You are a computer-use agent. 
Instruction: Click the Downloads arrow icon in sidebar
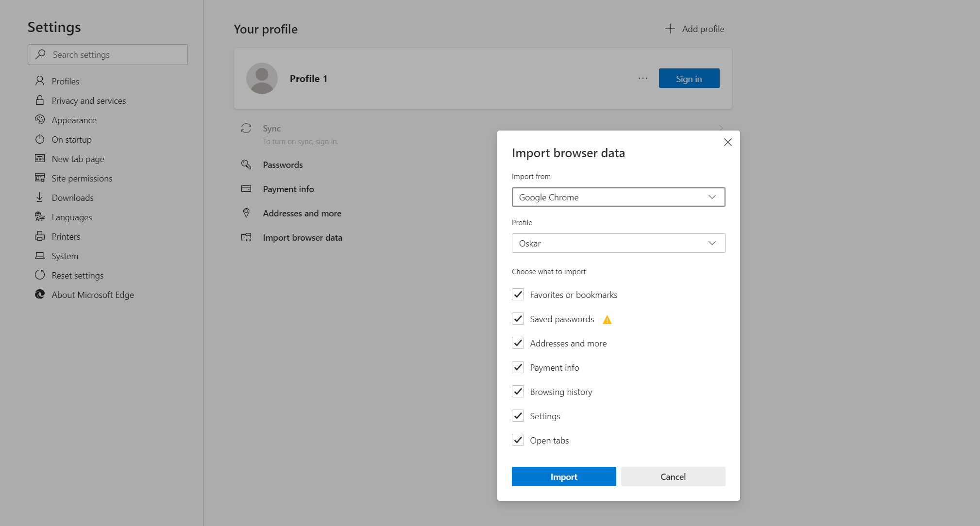click(40, 197)
